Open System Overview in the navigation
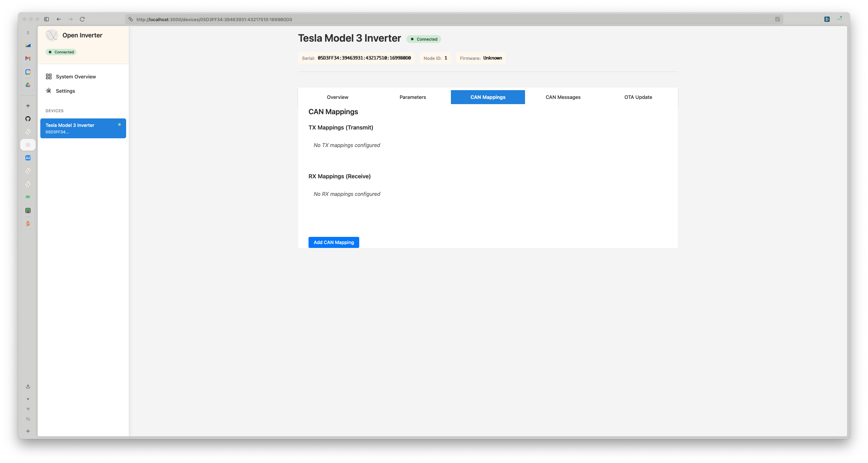This screenshot has height=463, width=868. click(76, 76)
